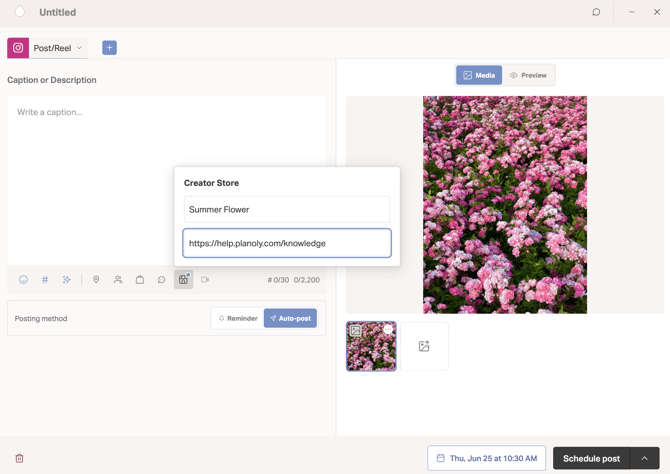Select Reminder posting method
Viewport: 670px width, 474px height.
point(238,318)
